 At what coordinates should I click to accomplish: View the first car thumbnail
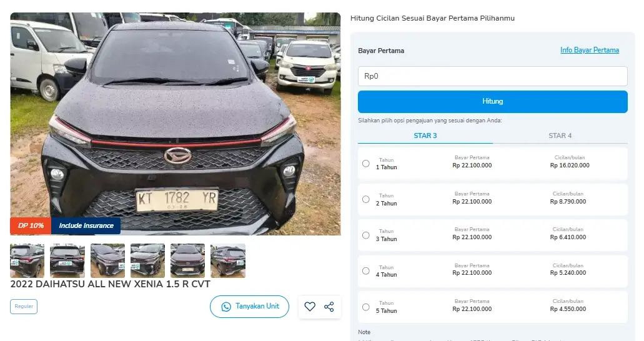coord(27,260)
